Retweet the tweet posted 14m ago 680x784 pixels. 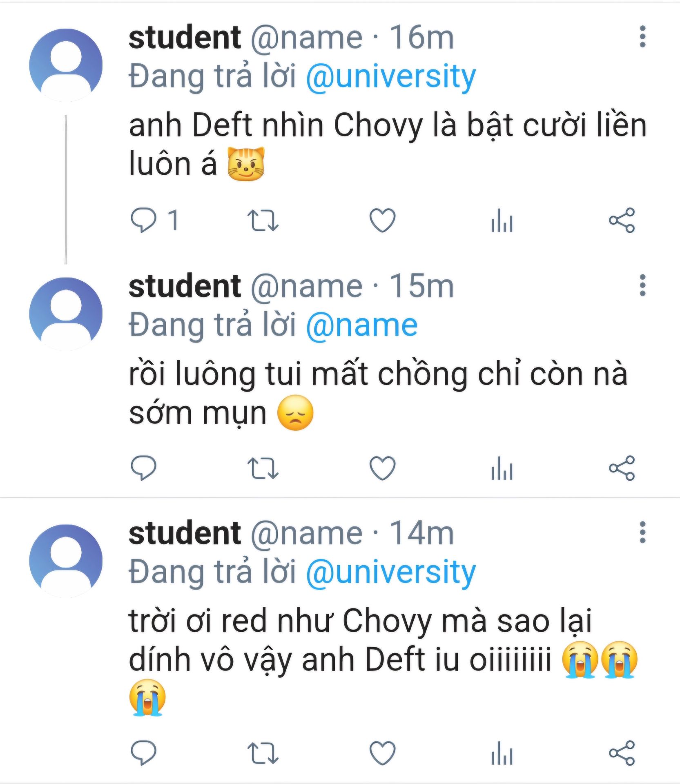pos(263,752)
